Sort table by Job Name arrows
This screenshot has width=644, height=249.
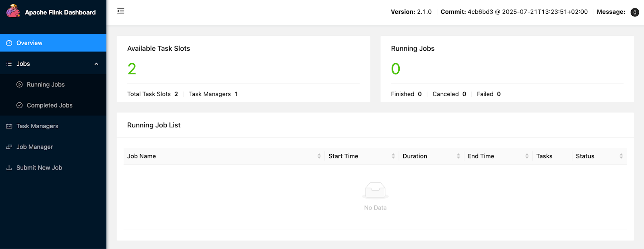pos(319,156)
